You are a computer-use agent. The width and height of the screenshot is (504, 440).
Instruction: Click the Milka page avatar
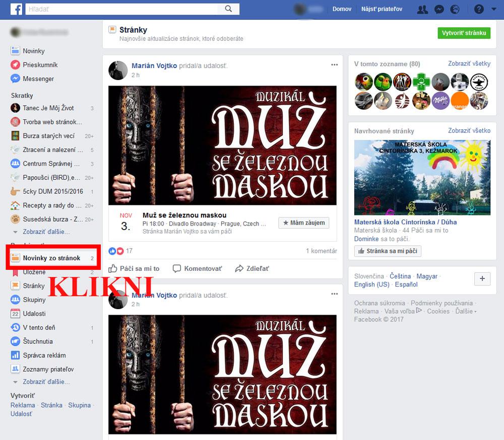(440, 101)
